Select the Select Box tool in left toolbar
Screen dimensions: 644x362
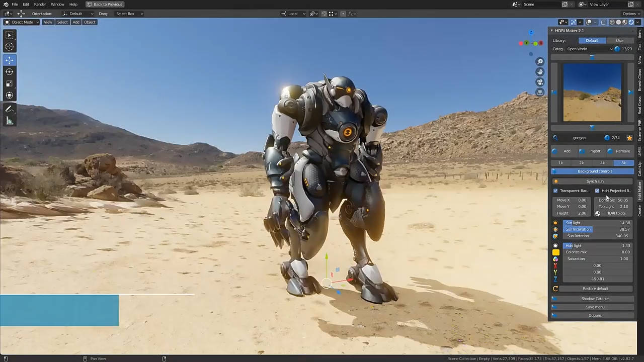coord(10,35)
